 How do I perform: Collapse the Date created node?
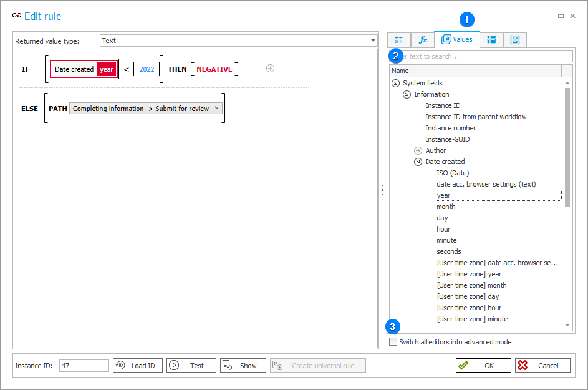(x=418, y=162)
